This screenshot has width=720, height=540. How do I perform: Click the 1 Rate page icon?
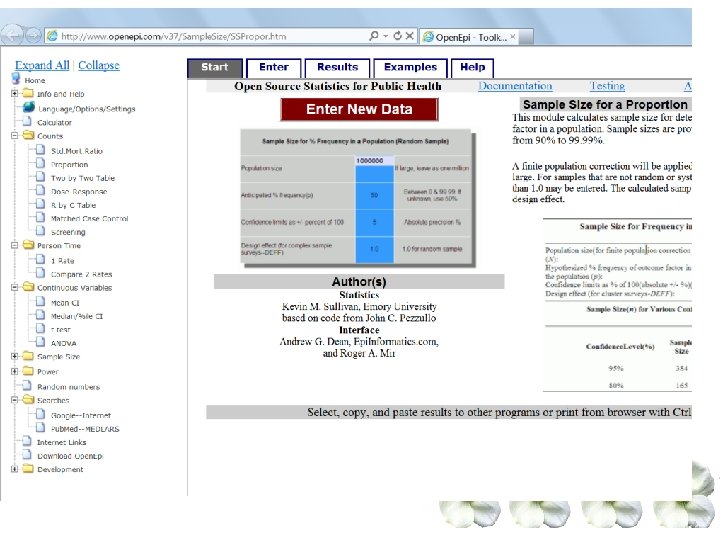40,259
